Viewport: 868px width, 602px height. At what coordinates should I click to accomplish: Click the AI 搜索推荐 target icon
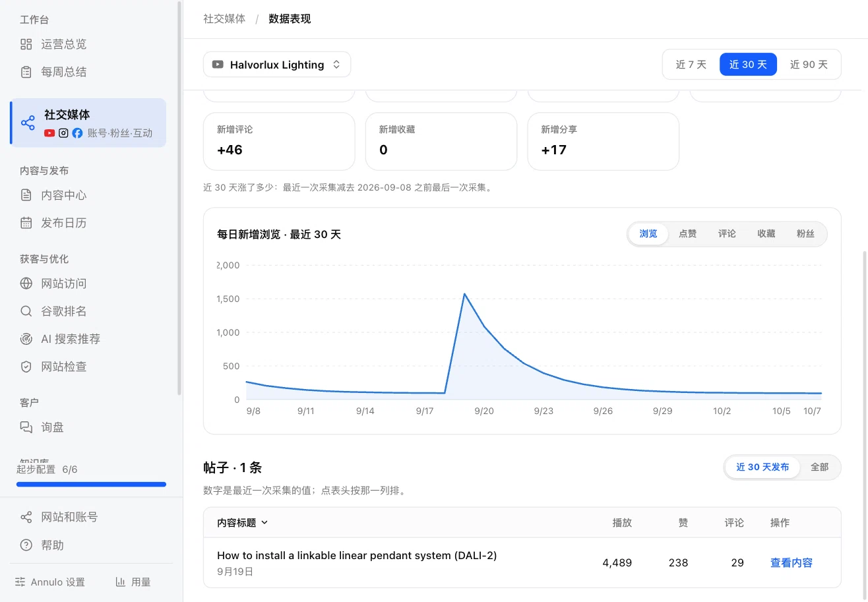tap(26, 339)
